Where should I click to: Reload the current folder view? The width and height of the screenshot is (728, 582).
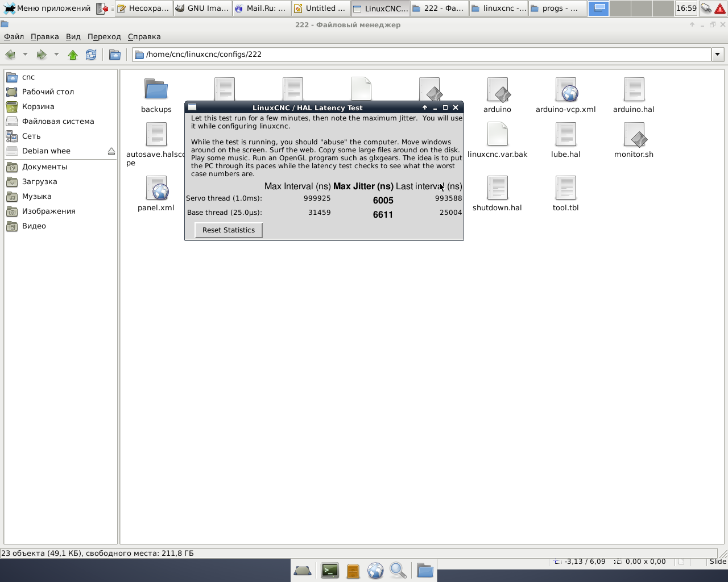click(x=91, y=55)
